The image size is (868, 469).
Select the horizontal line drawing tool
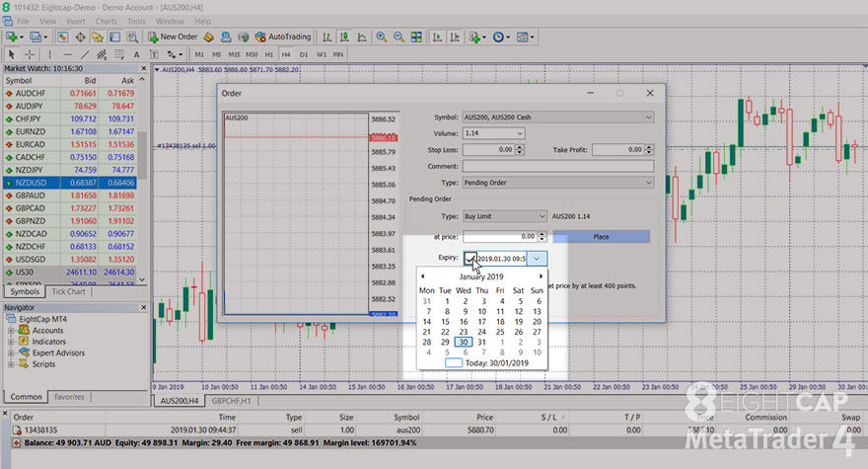(67, 54)
